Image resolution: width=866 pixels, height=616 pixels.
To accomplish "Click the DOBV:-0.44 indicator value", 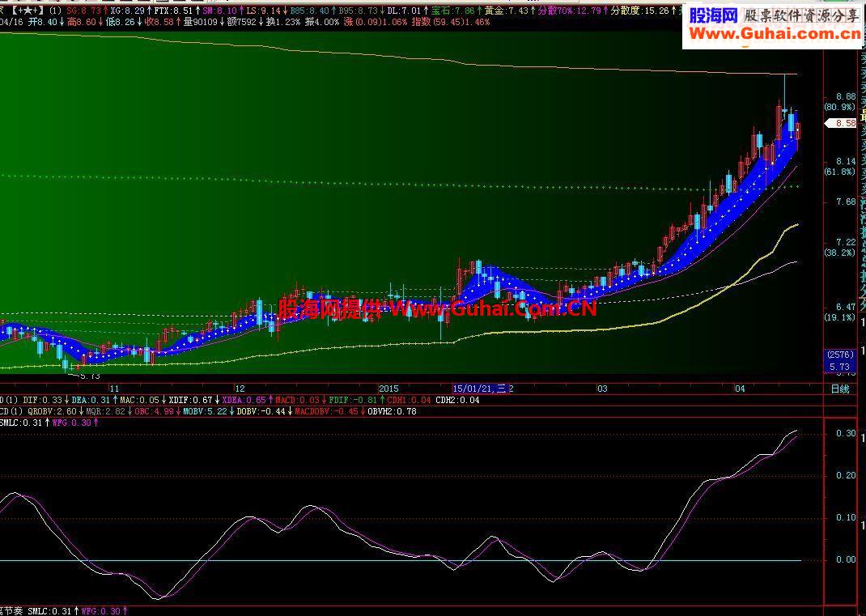I will pos(261,411).
